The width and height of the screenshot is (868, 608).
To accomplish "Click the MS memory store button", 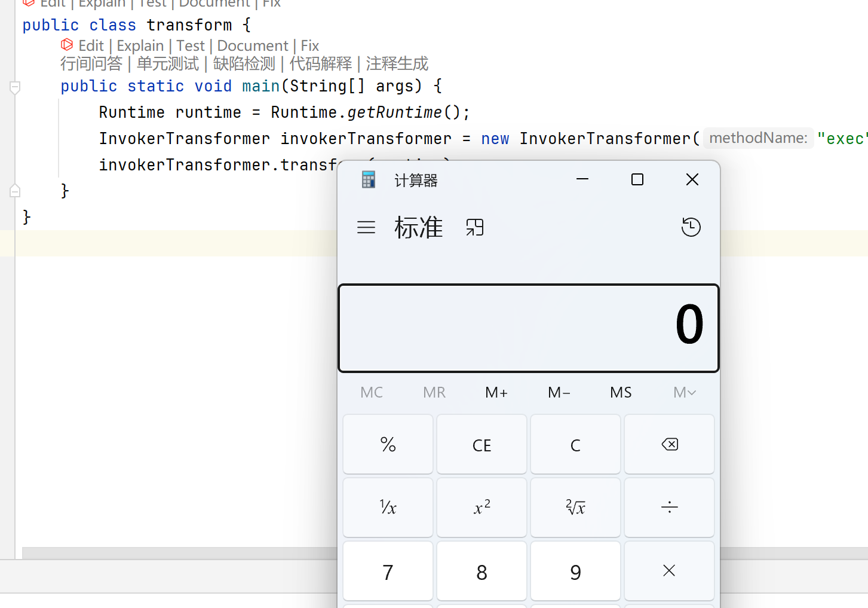I will 621,393.
